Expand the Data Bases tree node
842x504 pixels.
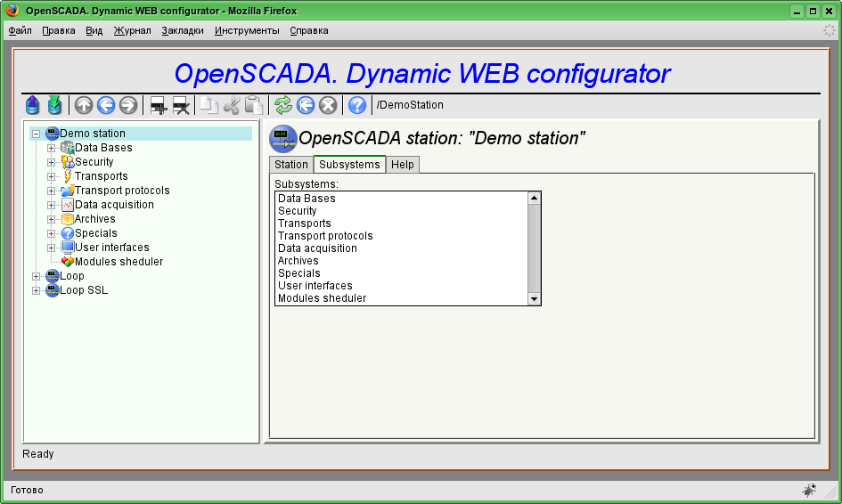pyautogui.click(x=51, y=148)
